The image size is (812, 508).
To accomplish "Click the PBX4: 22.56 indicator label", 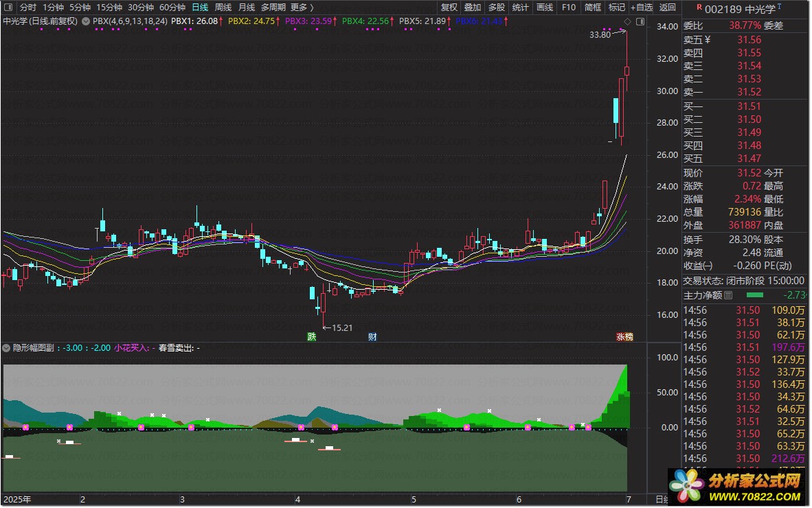I will pyautogui.click(x=365, y=21).
